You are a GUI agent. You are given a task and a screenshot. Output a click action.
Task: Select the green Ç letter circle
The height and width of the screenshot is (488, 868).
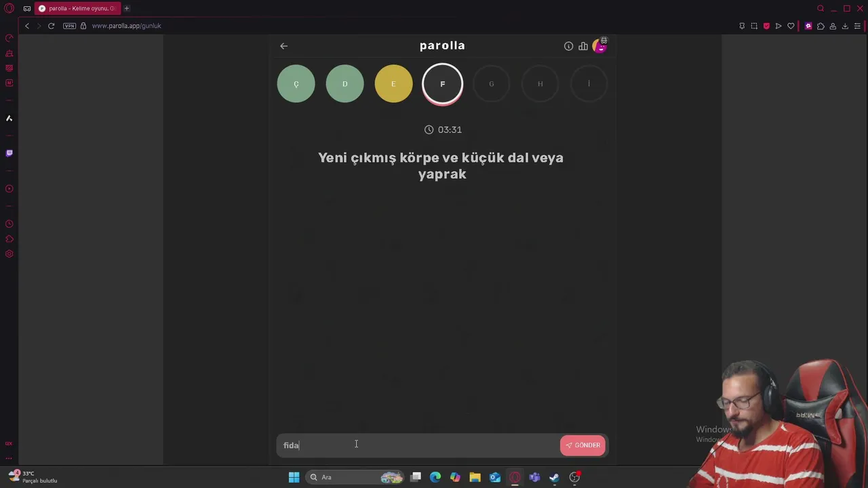[296, 83]
